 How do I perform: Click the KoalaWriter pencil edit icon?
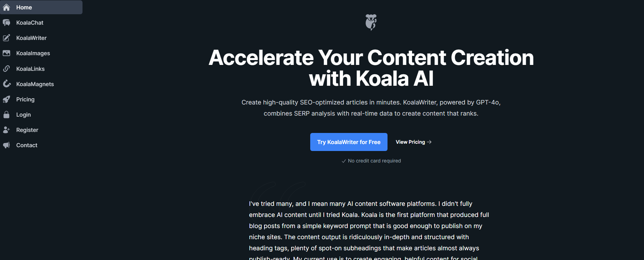point(7,38)
